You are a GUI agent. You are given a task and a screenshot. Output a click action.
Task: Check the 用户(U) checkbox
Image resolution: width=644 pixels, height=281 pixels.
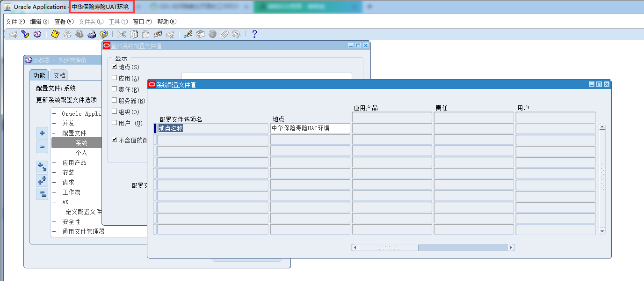coord(115,123)
